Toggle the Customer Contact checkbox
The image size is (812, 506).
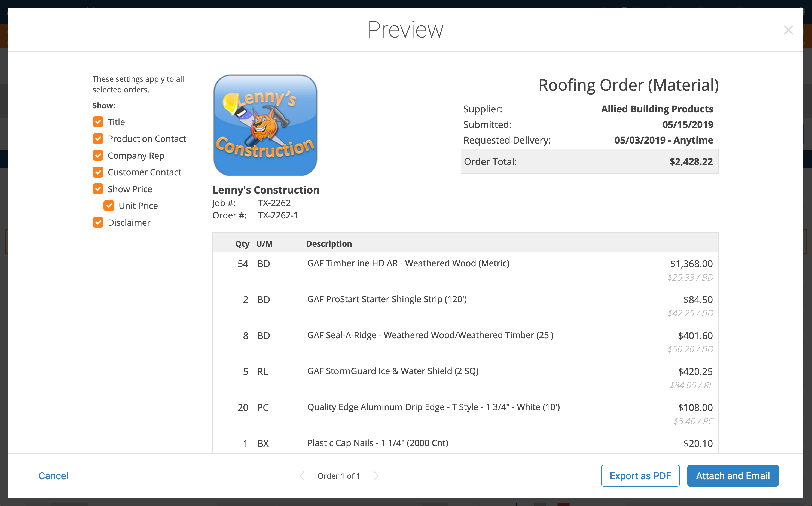tap(98, 172)
